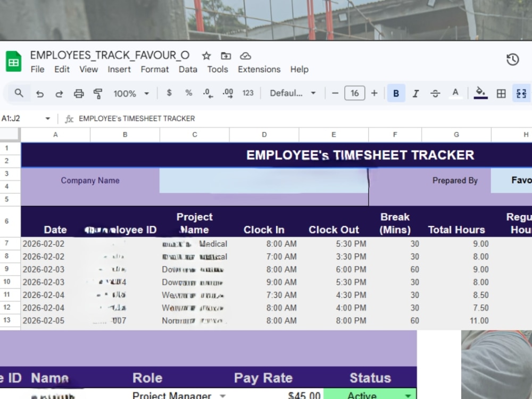Image resolution: width=532 pixels, height=399 pixels.
Task: Open the zoom 100% dropdown
Action: point(131,93)
